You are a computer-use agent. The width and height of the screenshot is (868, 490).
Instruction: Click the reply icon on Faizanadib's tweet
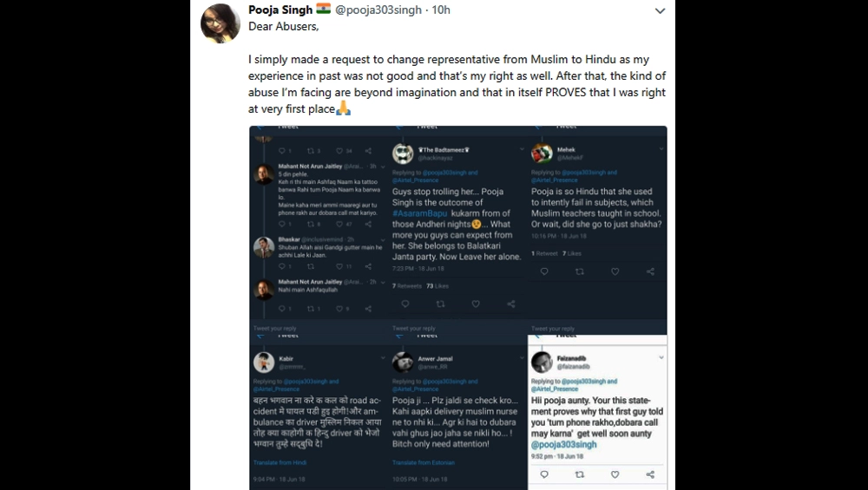click(x=544, y=474)
